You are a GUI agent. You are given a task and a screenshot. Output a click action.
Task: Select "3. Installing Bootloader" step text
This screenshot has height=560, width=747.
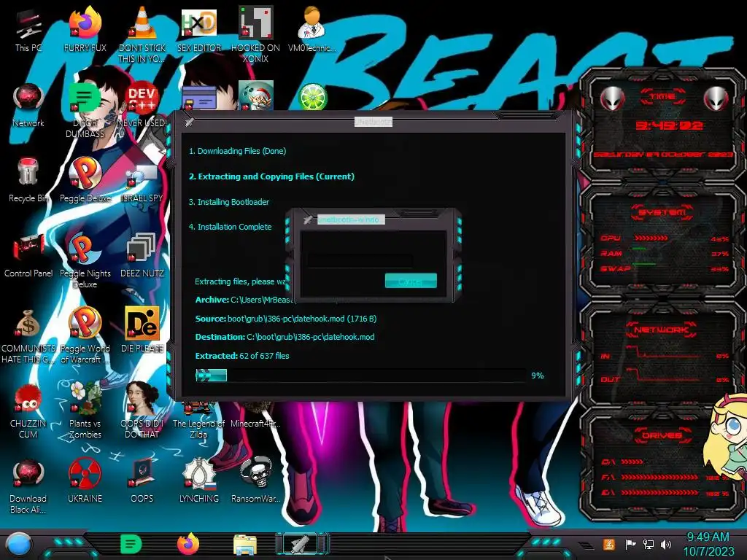coord(228,202)
